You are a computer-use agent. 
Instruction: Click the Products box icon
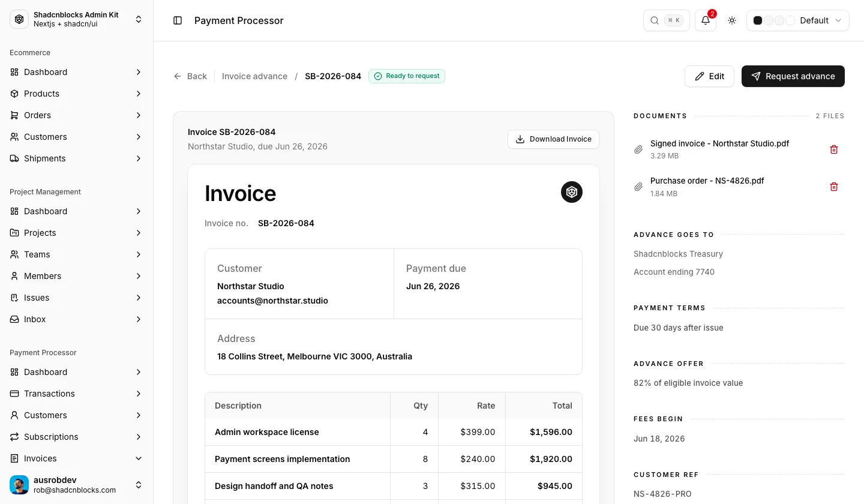[14, 94]
